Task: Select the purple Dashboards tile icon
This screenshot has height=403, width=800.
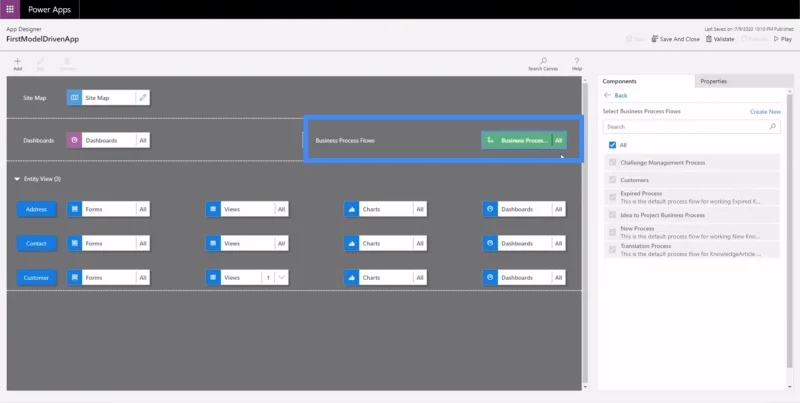Action: [74, 140]
